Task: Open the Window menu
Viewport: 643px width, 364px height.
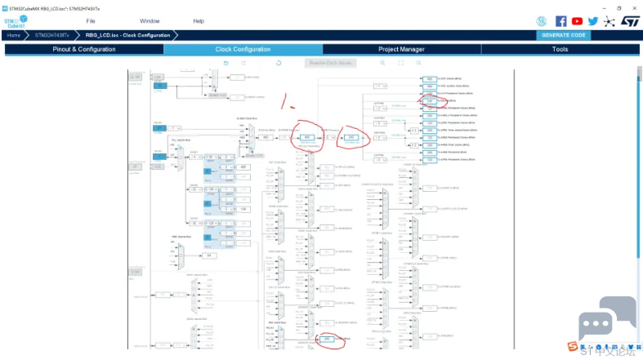Action: click(150, 21)
